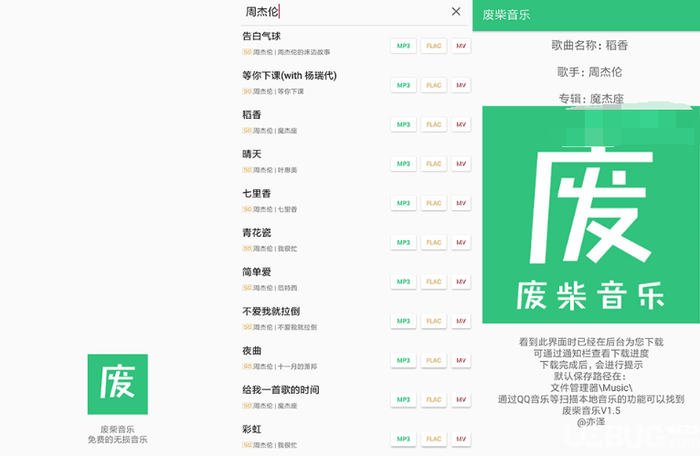This screenshot has height=456, width=700.
Task: Select the song title 晴天
Action: [251, 154]
